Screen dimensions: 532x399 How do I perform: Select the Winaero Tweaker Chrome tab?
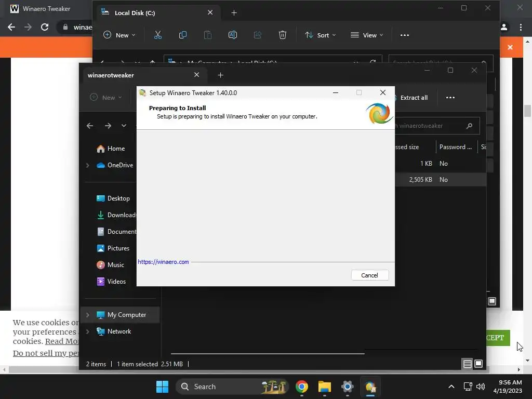46,9
